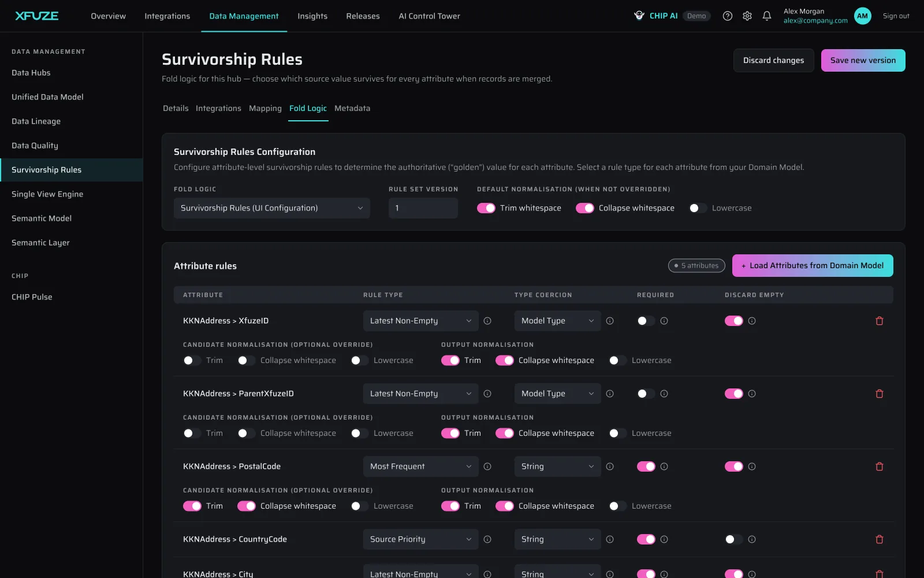Open AI Control Tower menu item

pyautogui.click(x=429, y=16)
